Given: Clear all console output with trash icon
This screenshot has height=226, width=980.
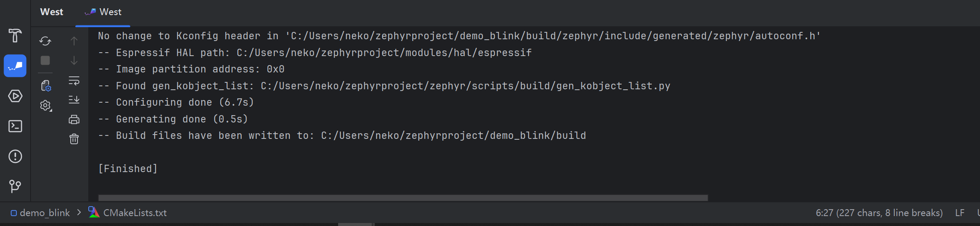Looking at the screenshot, I should click(x=74, y=139).
